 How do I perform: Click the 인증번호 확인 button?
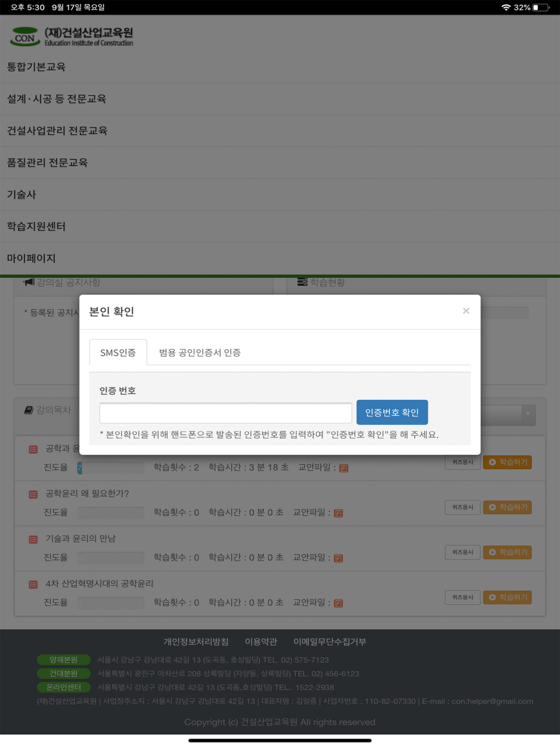[392, 412]
